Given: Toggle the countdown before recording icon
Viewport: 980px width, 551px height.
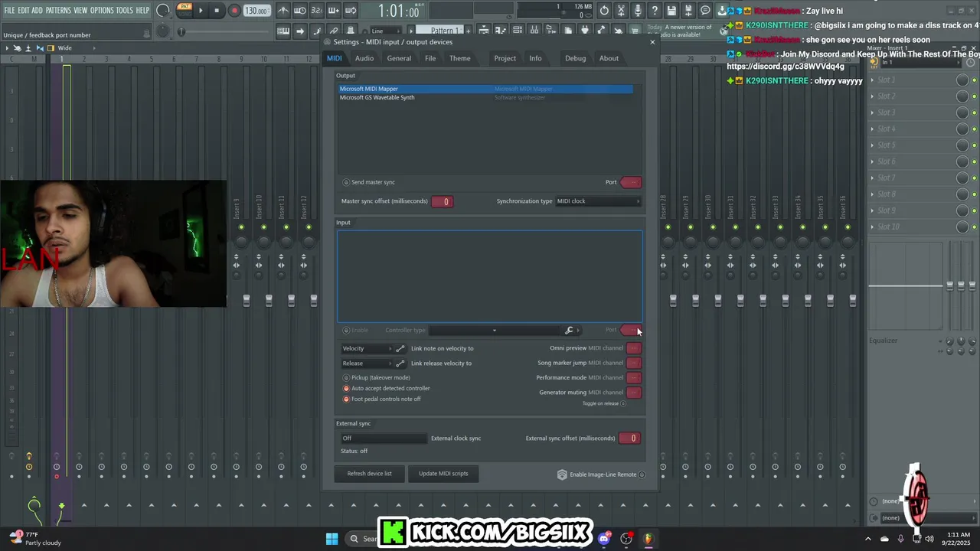Looking at the screenshot, I should [317, 11].
